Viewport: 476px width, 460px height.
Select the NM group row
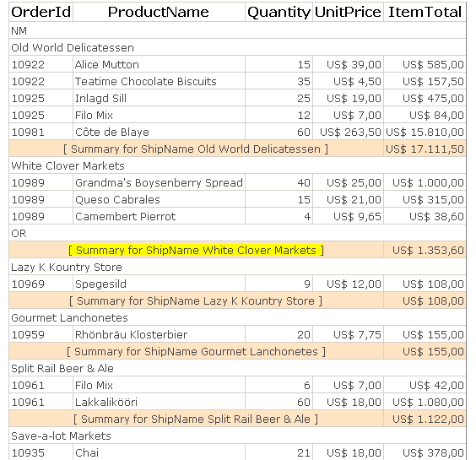click(x=238, y=30)
